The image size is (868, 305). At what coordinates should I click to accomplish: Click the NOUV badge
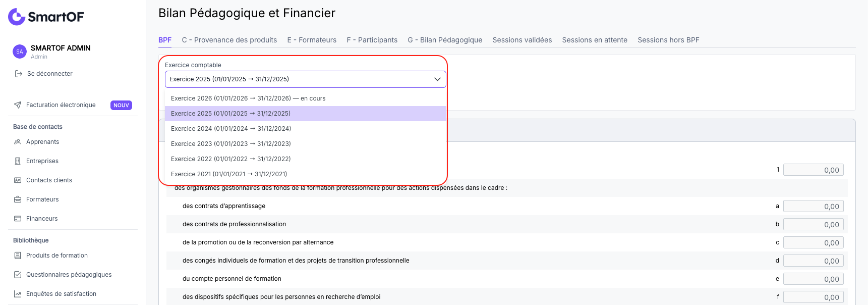point(121,105)
